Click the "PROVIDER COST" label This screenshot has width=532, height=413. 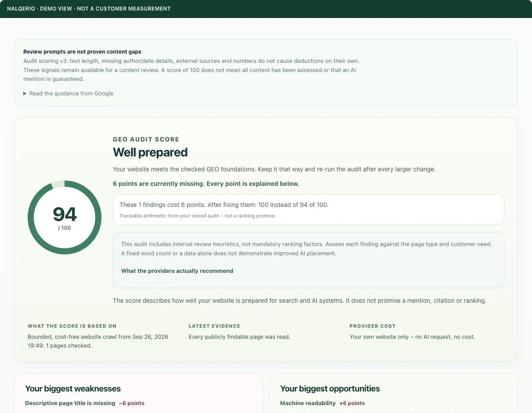tap(372, 326)
